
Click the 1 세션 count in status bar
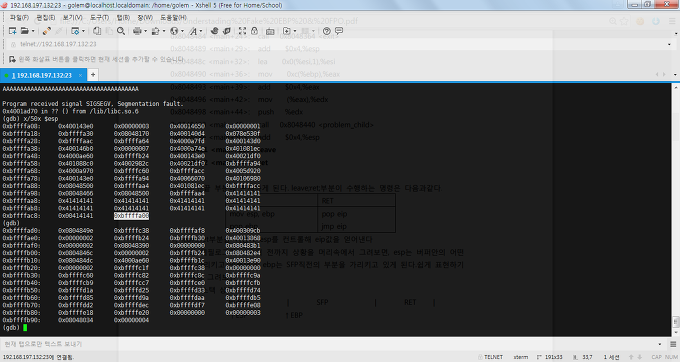pyautogui.click(x=611, y=357)
